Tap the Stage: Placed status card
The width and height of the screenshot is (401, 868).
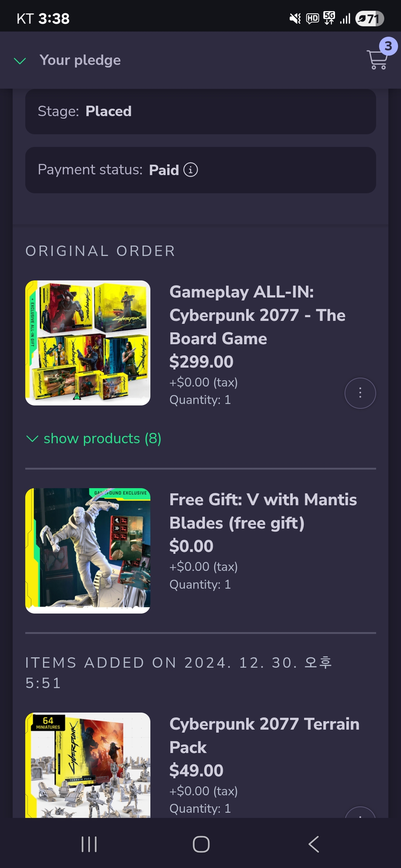[x=200, y=111]
